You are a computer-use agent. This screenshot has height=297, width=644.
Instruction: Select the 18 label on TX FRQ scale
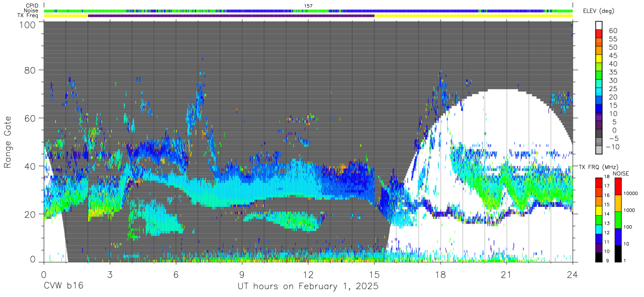(x=607, y=177)
